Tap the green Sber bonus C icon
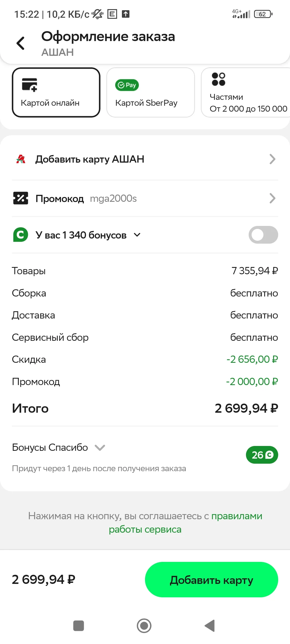290x644 pixels. [21, 235]
